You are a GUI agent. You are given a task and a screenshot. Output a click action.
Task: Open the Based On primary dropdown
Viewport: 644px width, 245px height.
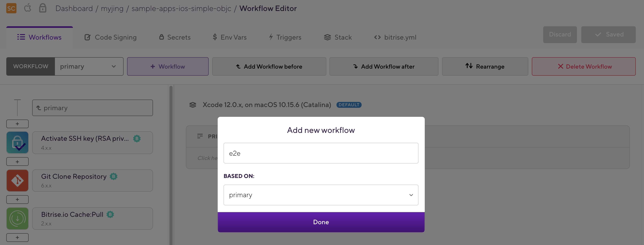(x=321, y=195)
